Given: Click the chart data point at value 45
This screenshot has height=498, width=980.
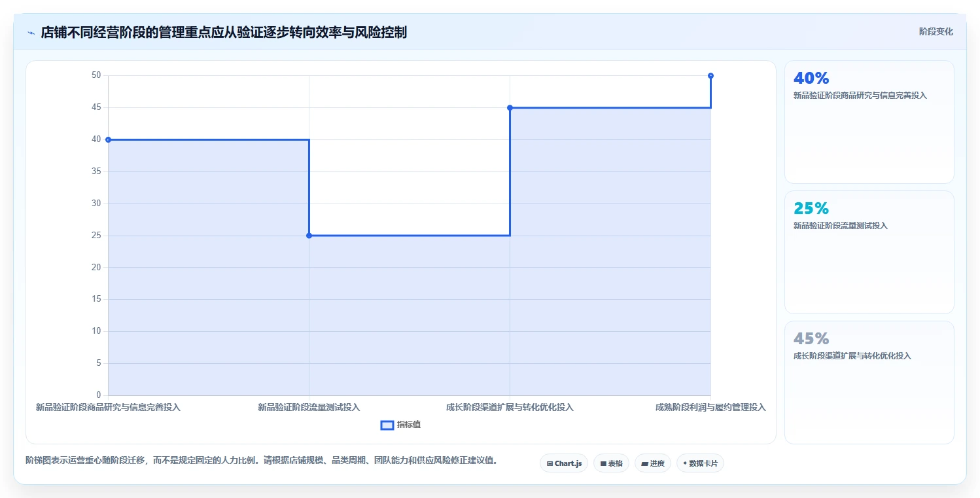Looking at the screenshot, I should (510, 107).
